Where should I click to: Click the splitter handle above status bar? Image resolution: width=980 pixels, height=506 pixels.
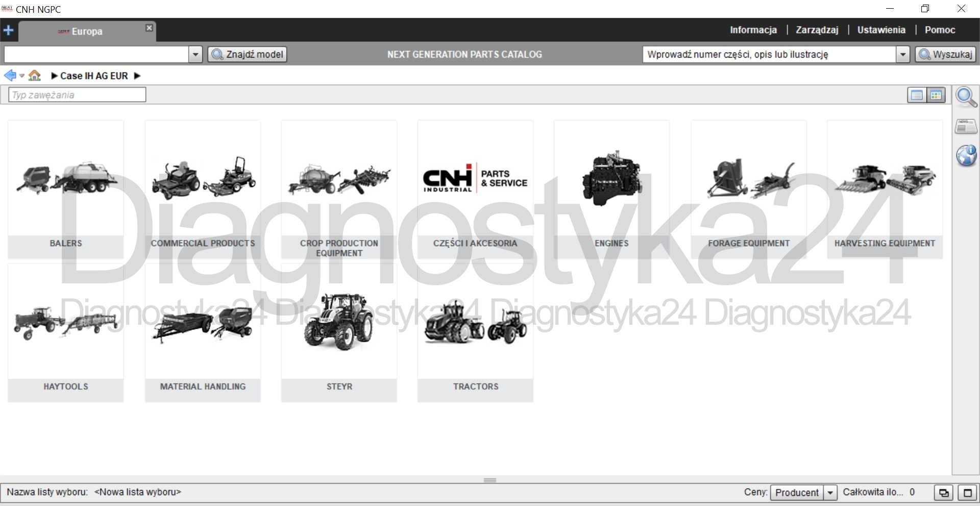pyautogui.click(x=490, y=480)
